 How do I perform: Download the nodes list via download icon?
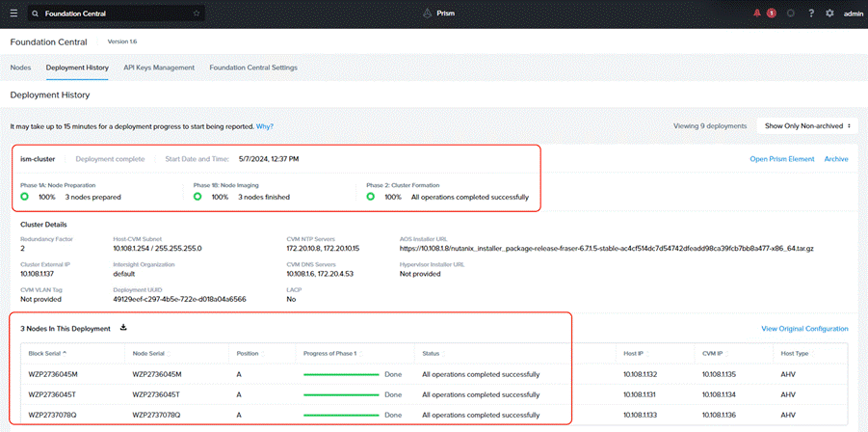[x=123, y=328]
